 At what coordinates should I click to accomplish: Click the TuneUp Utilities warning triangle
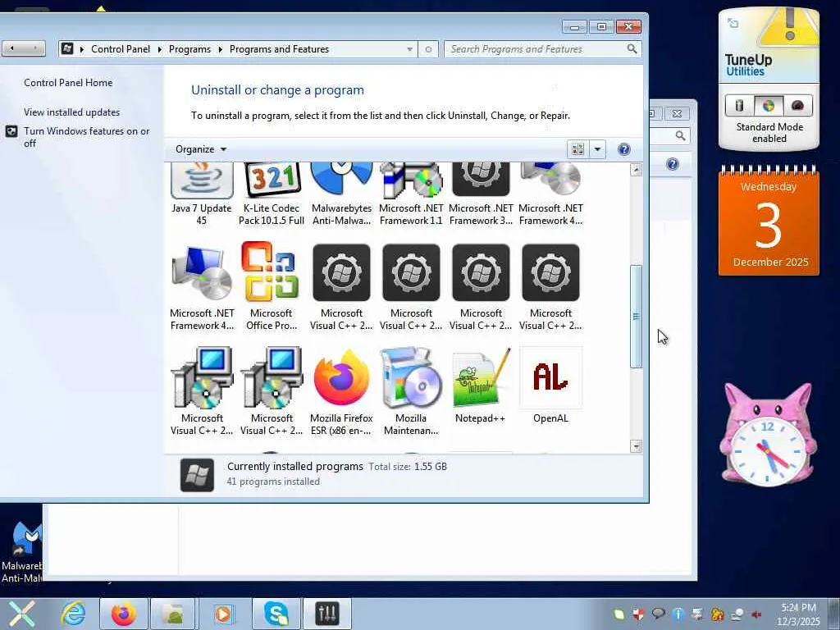coord(790,27)
